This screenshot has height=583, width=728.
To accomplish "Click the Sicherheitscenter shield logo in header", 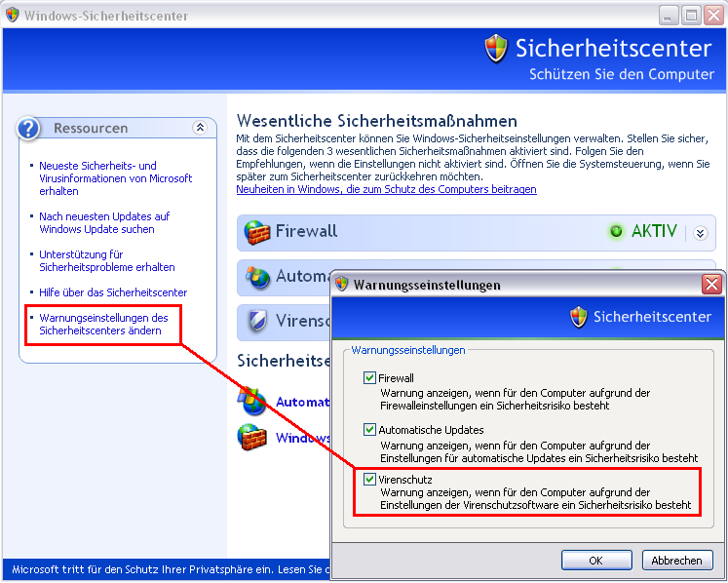I will pos(497,49).
